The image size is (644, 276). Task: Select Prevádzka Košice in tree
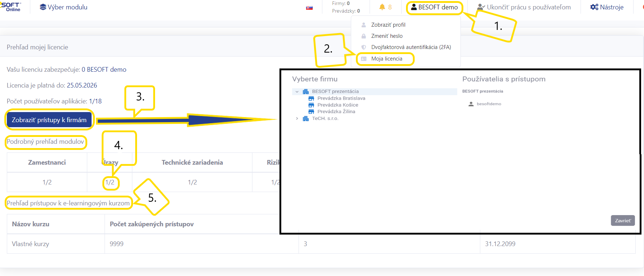click(x=338, y=105)
